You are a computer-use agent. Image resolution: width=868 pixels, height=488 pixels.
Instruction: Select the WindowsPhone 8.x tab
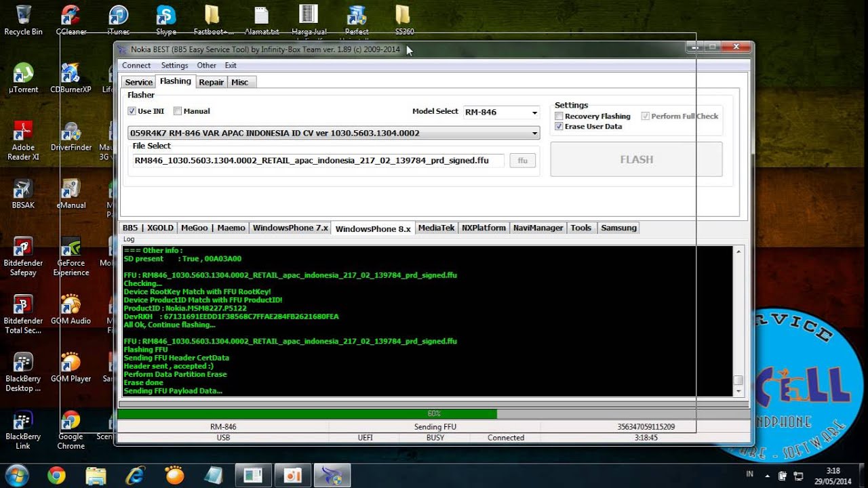(x=373, y=228)
